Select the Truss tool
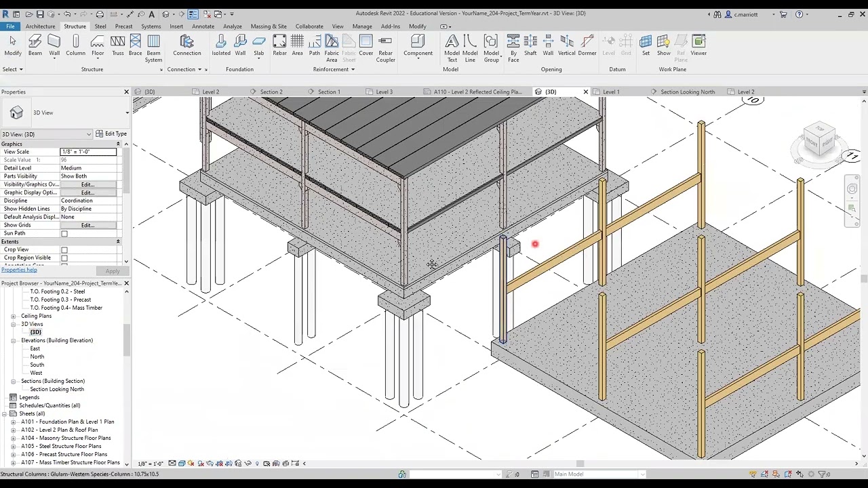Screen dimensions: 868x488 [118, 45]
